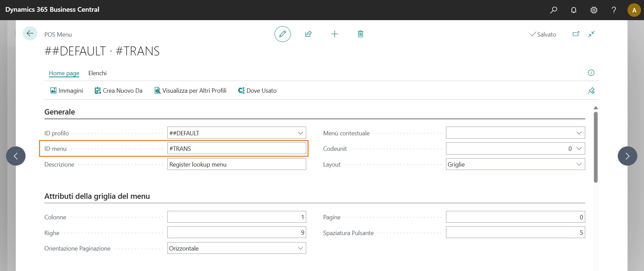Click the collapse page arrows icon
The width and height of the screenshot is (644, 271).
coord(591,34)
